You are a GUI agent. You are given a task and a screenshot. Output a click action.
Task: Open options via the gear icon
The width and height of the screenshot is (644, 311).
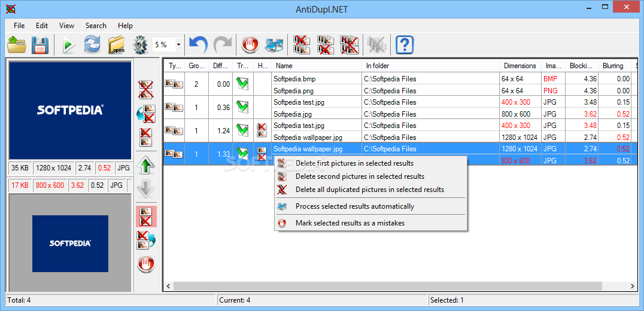[140, 44]
